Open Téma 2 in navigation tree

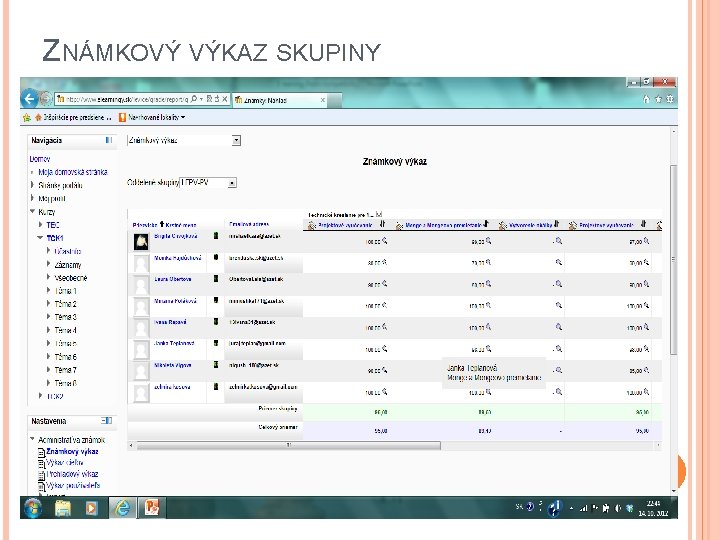point(65,304)
